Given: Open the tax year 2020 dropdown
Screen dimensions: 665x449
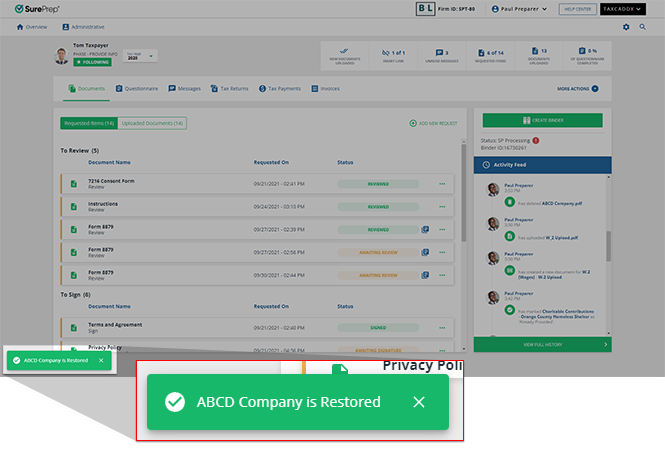Looking at the screenshot, I should click(140, 56).
